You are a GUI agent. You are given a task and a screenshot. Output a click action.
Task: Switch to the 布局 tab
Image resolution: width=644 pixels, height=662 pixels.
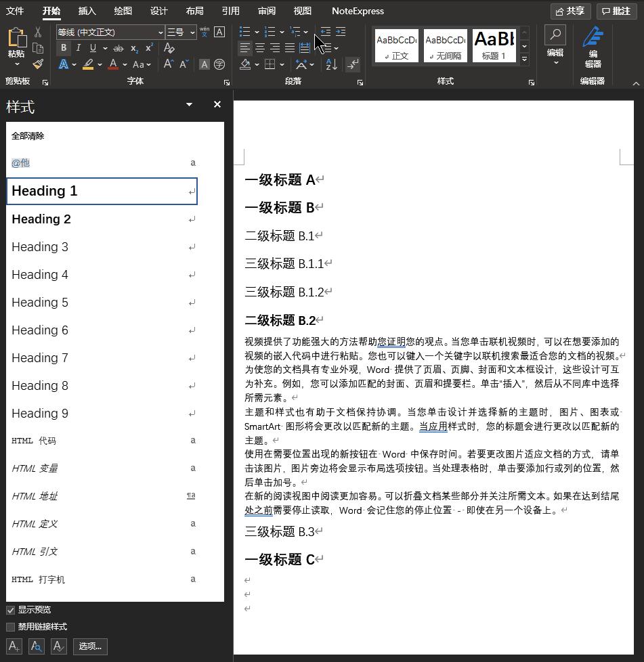click(x=194, y=11)
